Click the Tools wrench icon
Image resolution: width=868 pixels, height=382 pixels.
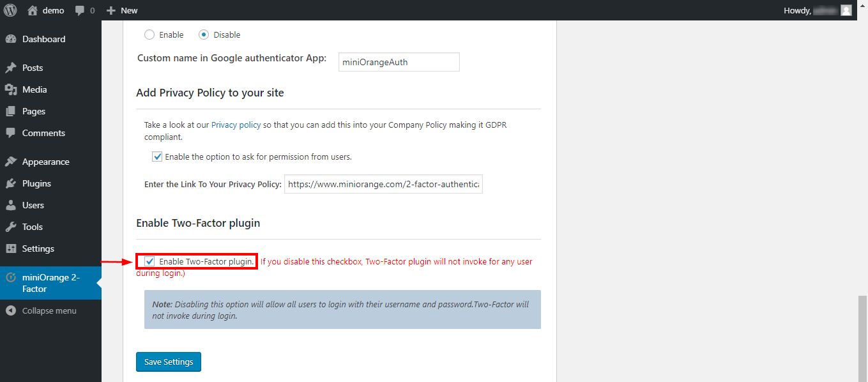point(11,227)
